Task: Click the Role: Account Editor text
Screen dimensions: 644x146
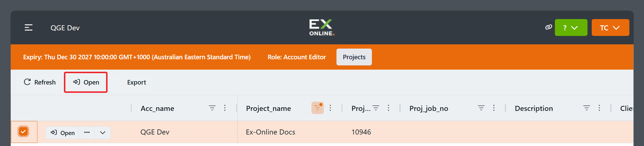Action: point(297,57)
